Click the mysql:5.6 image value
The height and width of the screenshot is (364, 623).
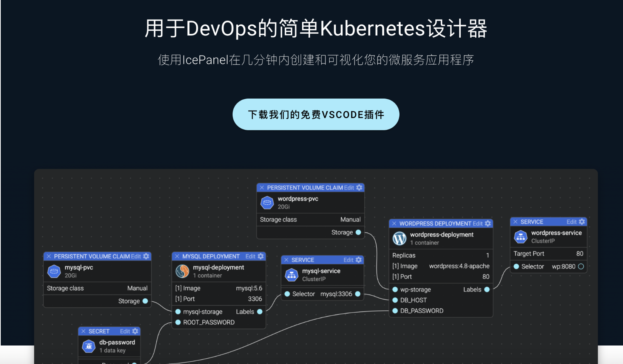pyautogui.click(x=249, y=288)
